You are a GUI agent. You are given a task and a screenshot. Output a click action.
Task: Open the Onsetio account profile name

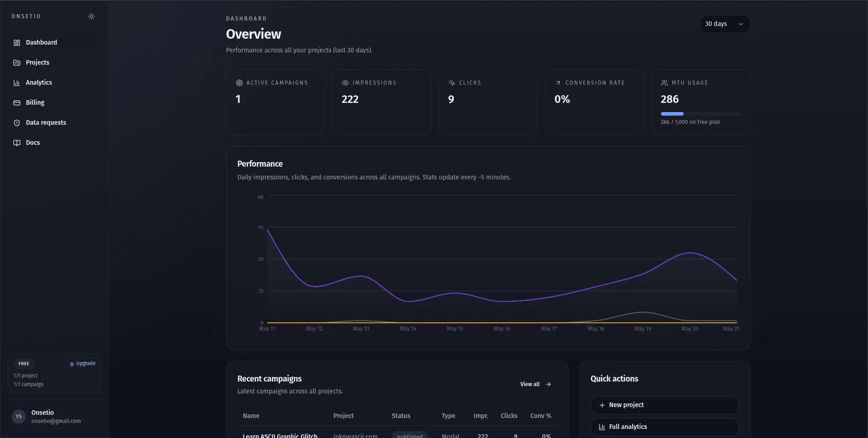tap(42, 413)
